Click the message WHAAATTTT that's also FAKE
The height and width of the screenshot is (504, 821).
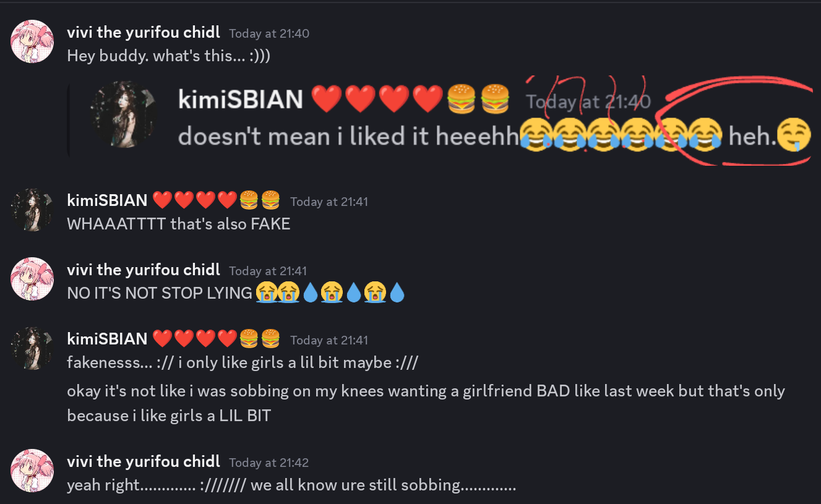(x=179, y=224)
